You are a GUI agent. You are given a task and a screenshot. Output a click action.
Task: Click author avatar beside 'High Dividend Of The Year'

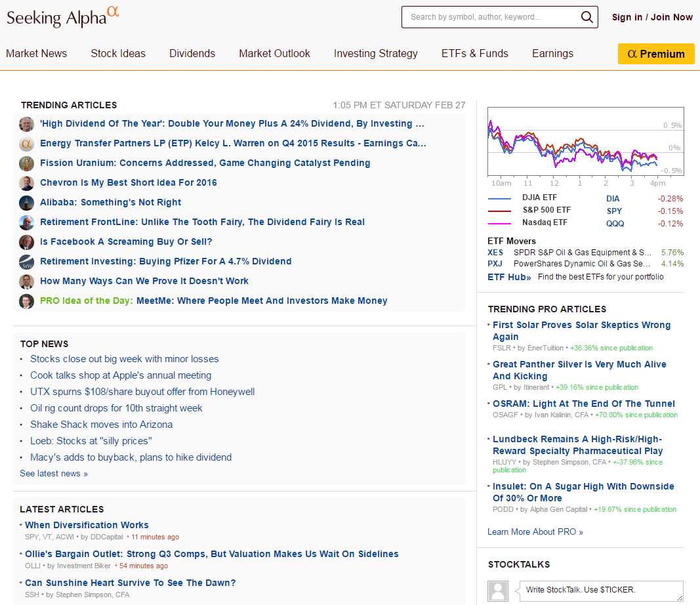26,123
